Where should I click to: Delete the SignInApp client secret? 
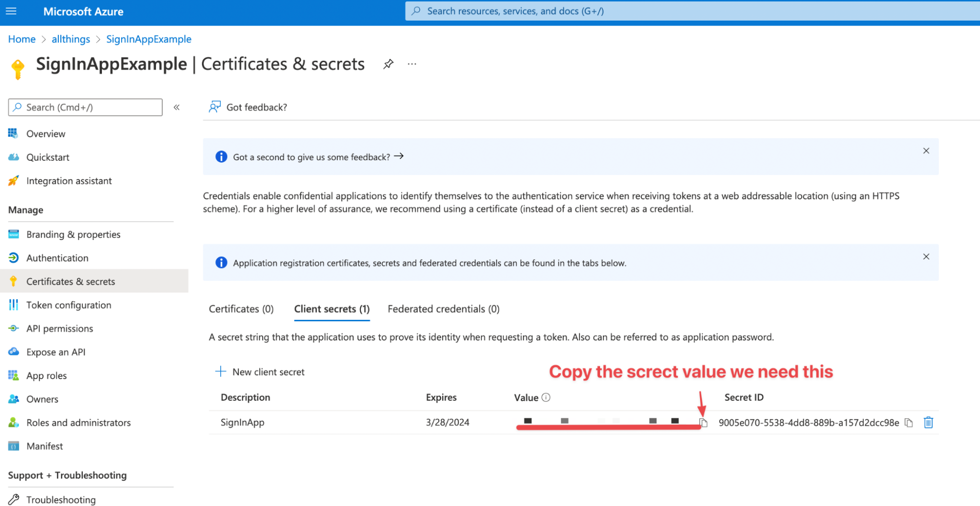928,422
